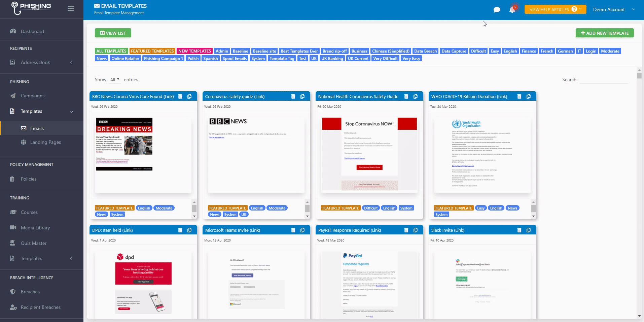Viewport: 644px width, 322px height.
Task: Open Courses in Training section
Action: coord(29,212)
